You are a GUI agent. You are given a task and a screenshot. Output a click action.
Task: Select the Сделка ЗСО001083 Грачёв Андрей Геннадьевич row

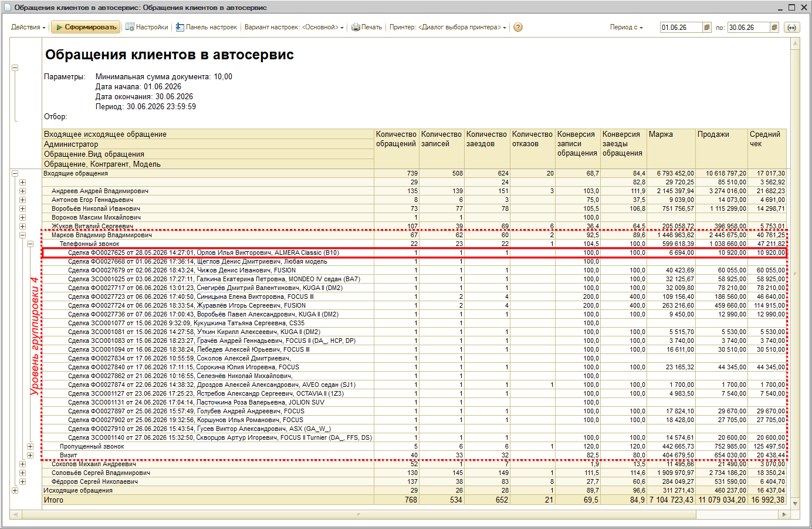click(x=414, y=341)
